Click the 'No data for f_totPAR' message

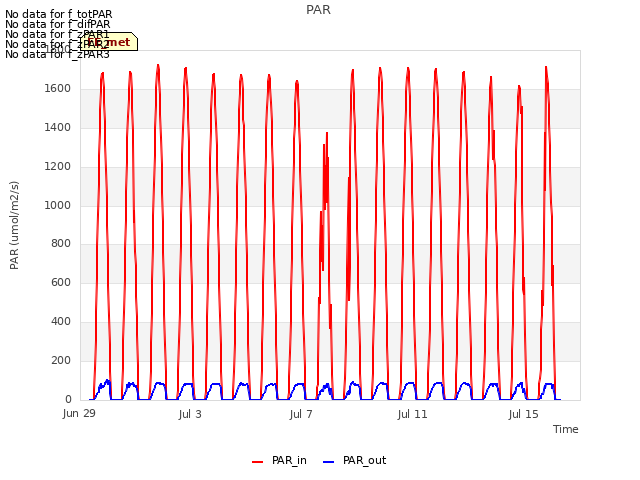[x=58, y=15]
